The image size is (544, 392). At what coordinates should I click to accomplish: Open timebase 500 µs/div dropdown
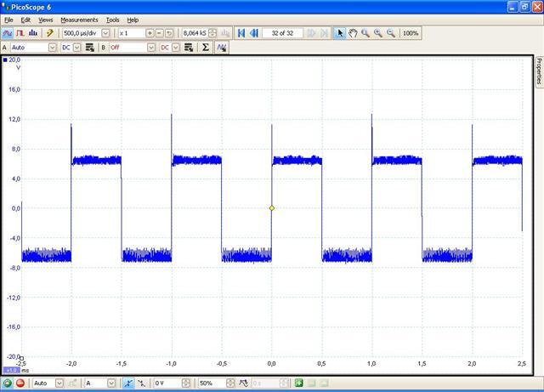pyautogui.click(x=105, y=33)
